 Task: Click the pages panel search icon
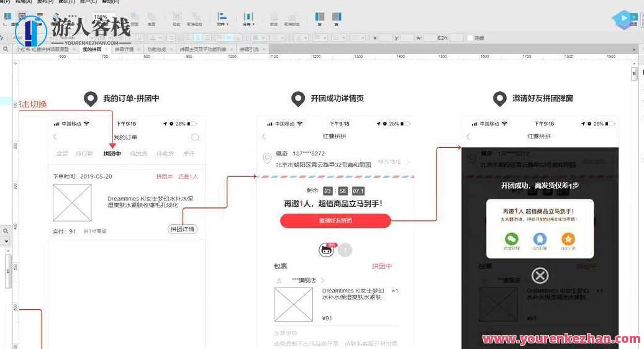click(6, 49)
